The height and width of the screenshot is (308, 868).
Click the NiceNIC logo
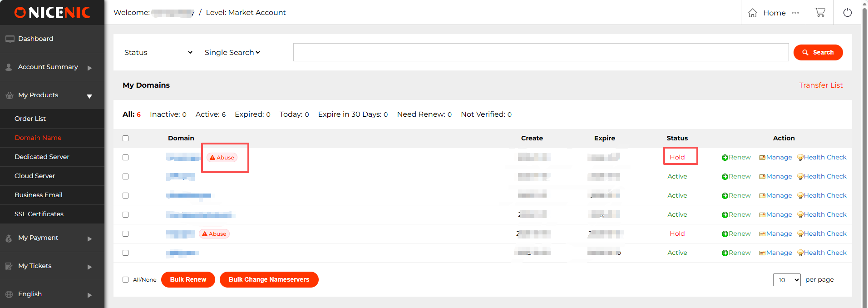[52, 13]
